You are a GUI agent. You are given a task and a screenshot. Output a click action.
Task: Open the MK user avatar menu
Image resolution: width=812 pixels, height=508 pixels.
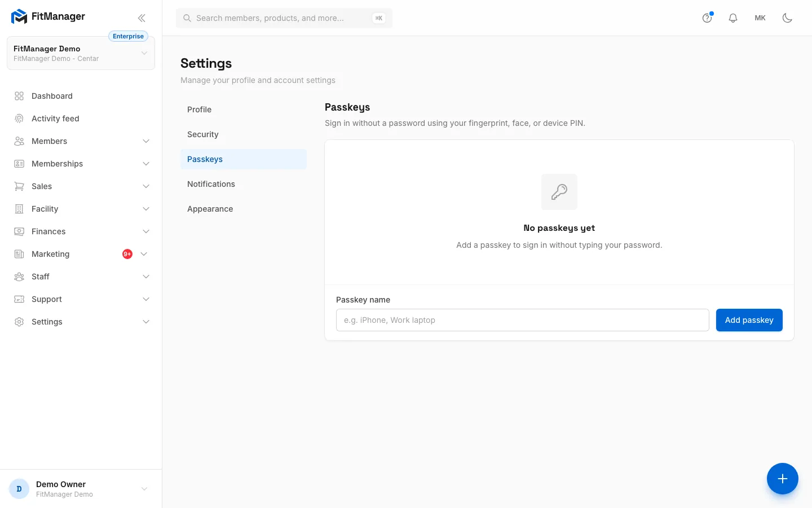click(760, 18)
